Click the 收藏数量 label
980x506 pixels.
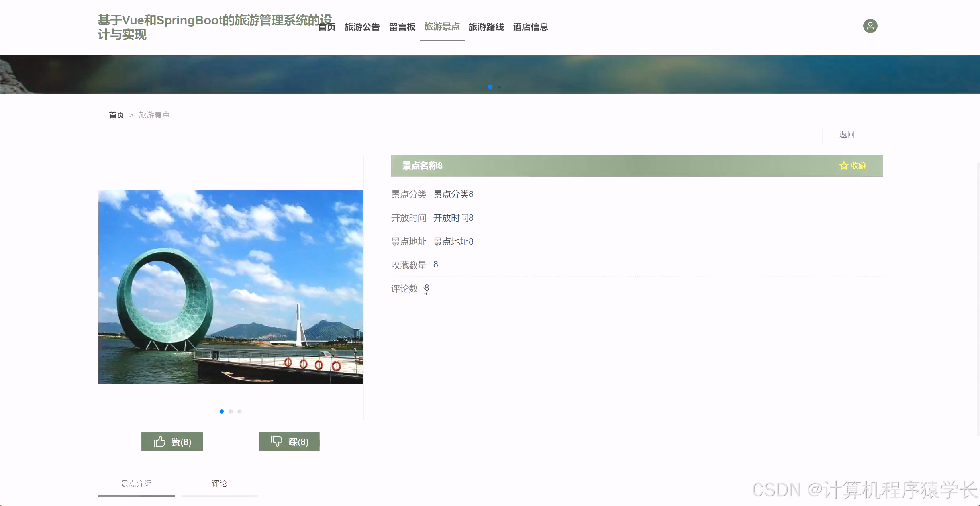pos(409,265)
